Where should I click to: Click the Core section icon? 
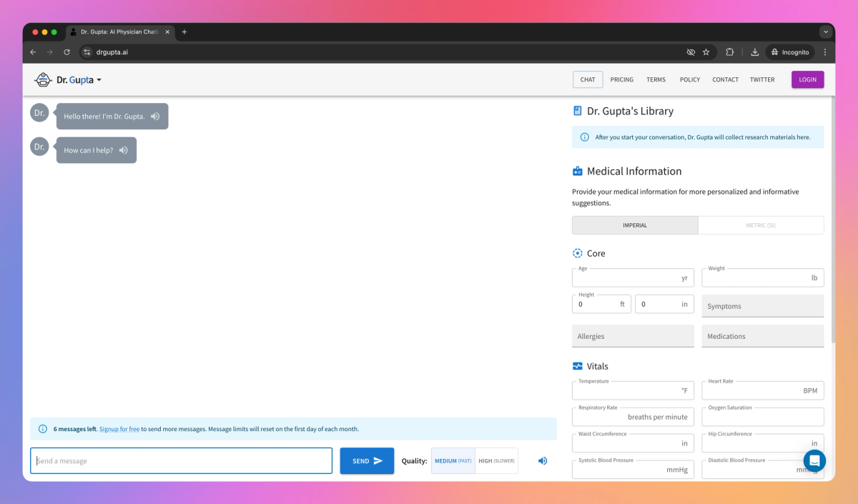click(x=578, y=253)
